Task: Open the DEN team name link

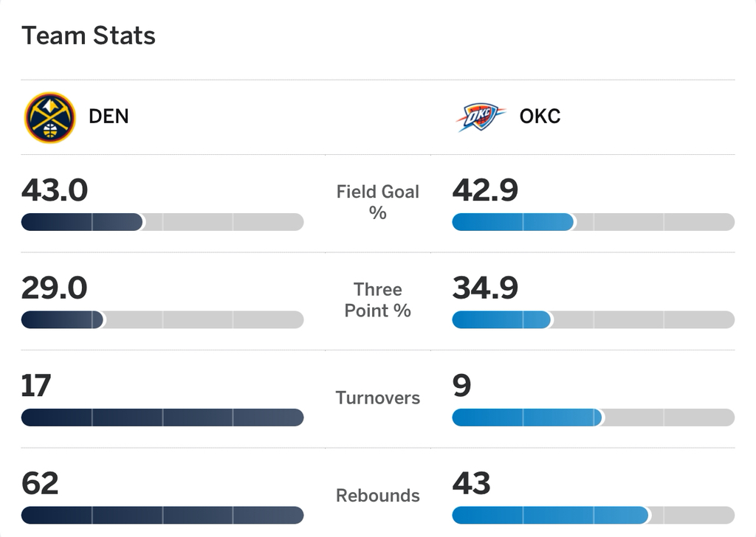Action: [109, 117]
